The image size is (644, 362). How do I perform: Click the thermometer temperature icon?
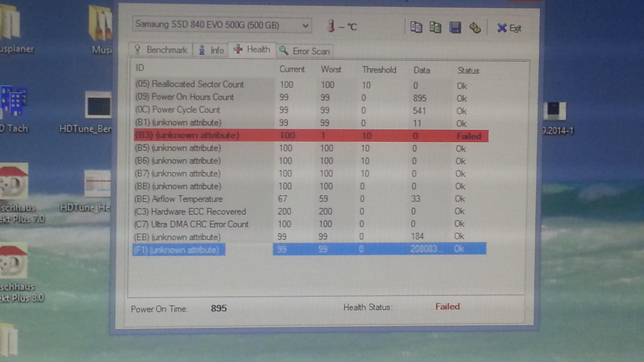331,26
